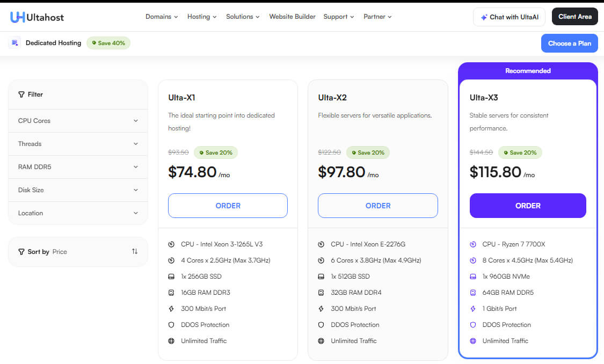This screenshot has width=604, height=364.
Task: Order the Ulta-X3 plan
Action: point(528,206)
